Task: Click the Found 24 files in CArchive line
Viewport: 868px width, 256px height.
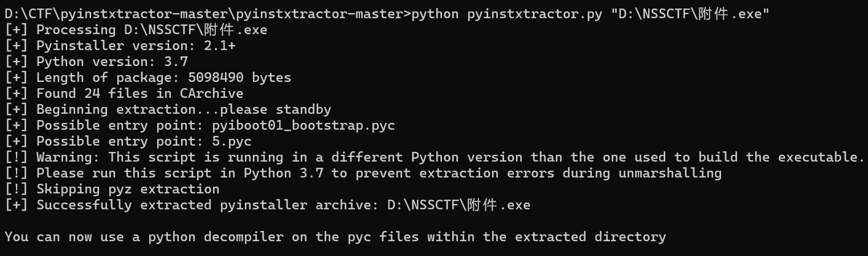Action: coord(124,93)
